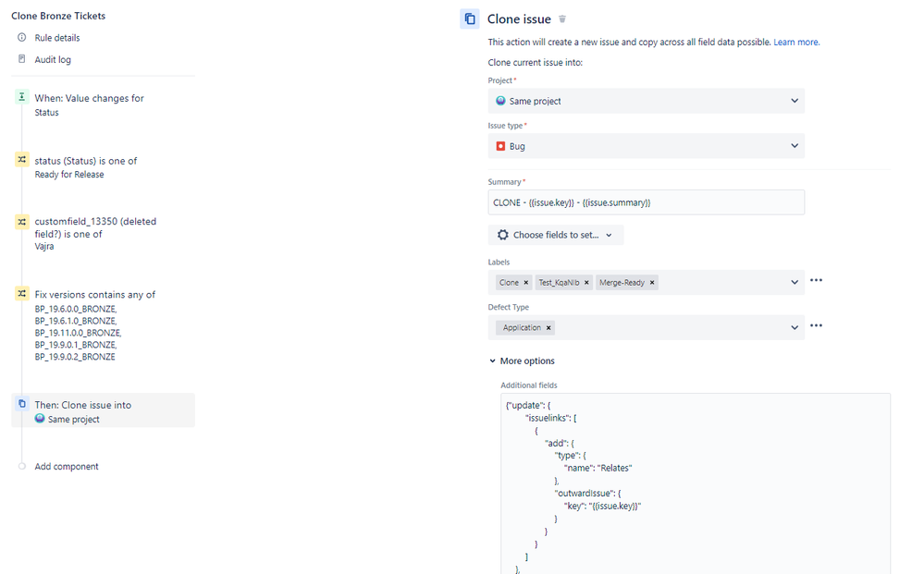The width and height of the screenshot is (924, 574).
Task: Click the Clone issue icon beside the title
Action: click(470, 18)
